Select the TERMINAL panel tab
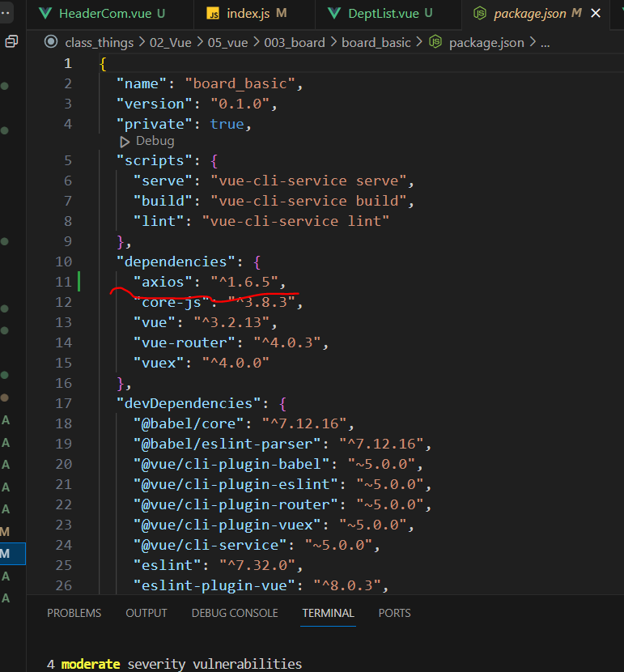624x672 pixels. coord(328,613)
